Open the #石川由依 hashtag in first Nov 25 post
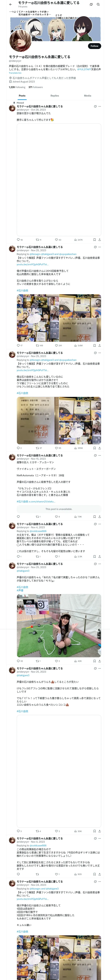This screenshot has width=110, height=980. tap(22, 290)
